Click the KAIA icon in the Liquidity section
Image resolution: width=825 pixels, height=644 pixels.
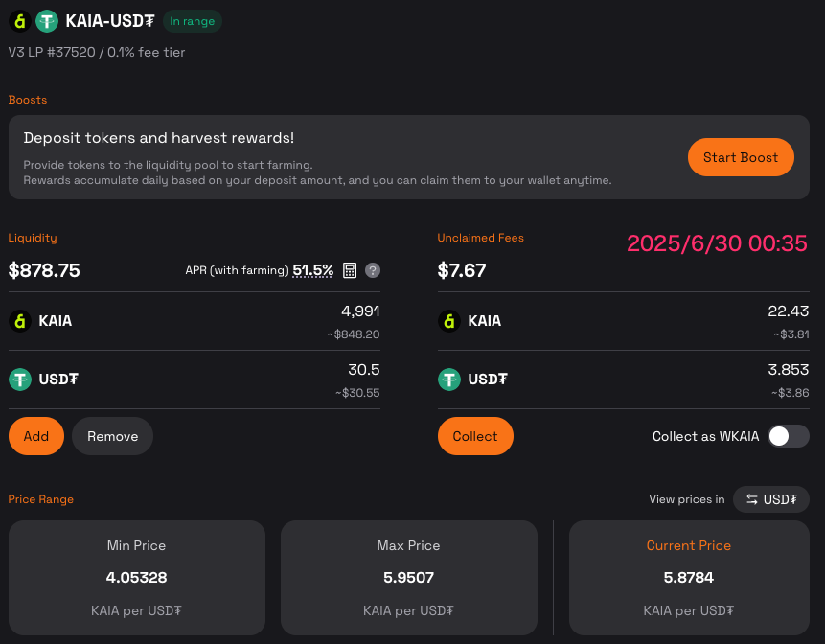[20, 321]
